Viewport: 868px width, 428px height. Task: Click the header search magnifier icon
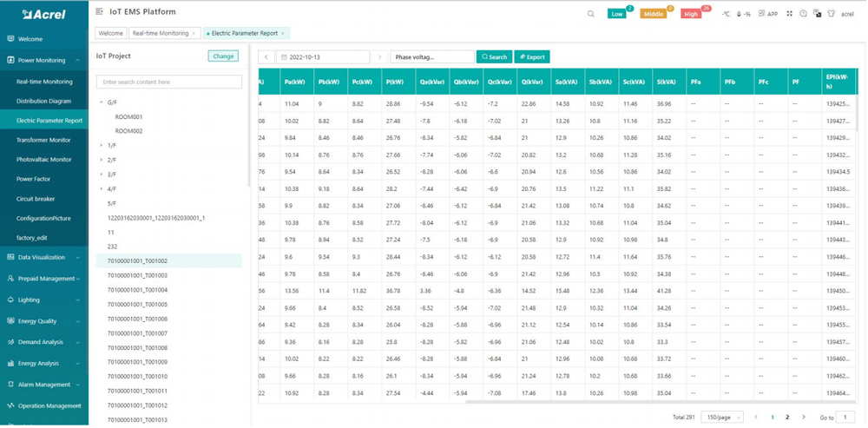pos(591,14)
